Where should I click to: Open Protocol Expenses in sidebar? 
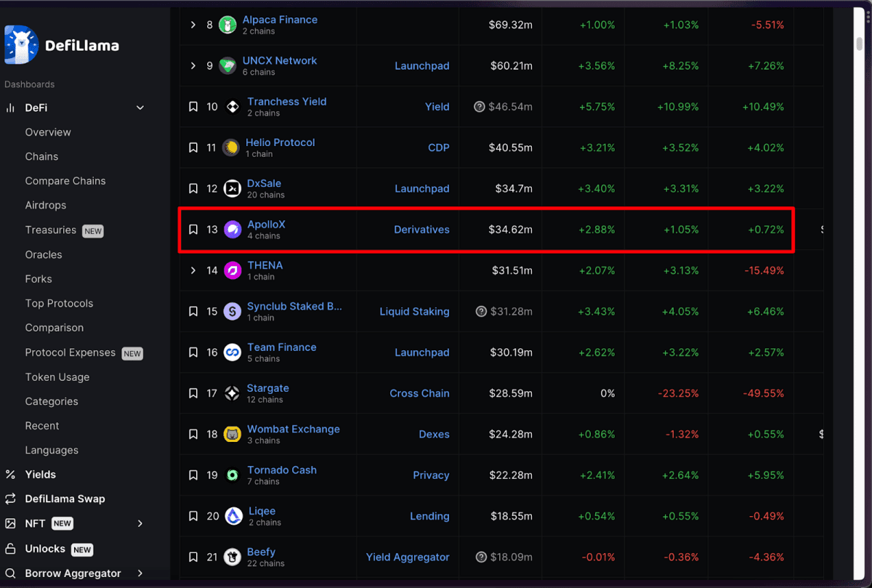click(x=70, y=353)
